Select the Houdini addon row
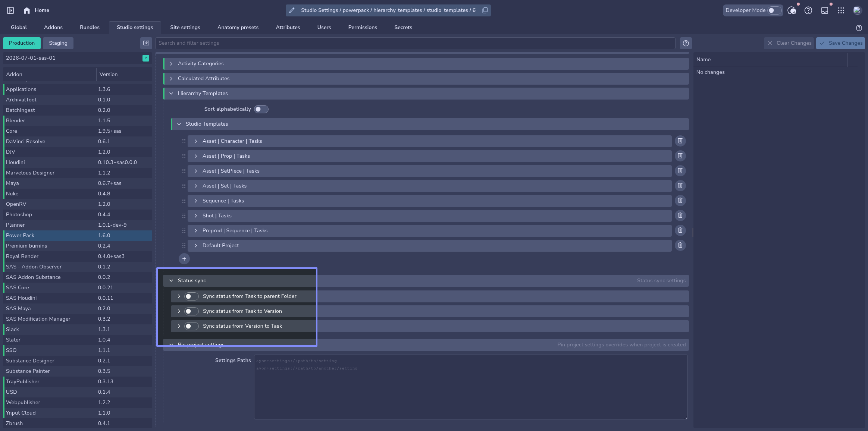The image size is (868, 431). (78, 163)
